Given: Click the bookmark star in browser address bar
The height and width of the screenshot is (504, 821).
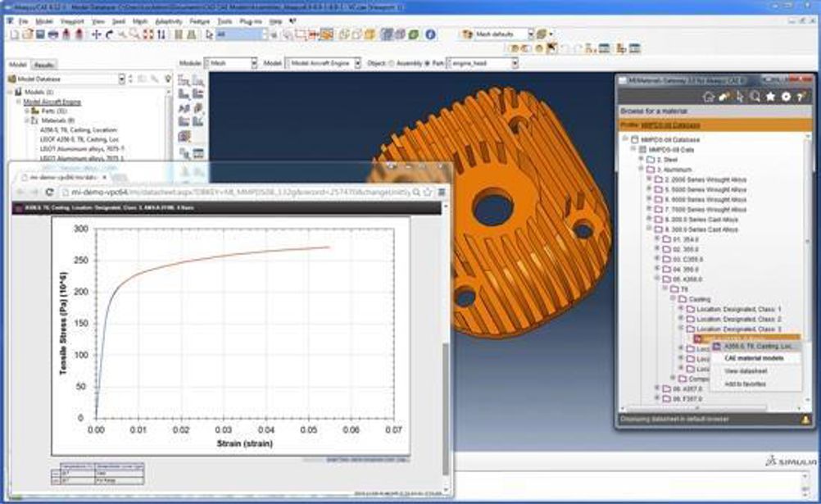Looking at the screenshot, I should pos(428,193).
